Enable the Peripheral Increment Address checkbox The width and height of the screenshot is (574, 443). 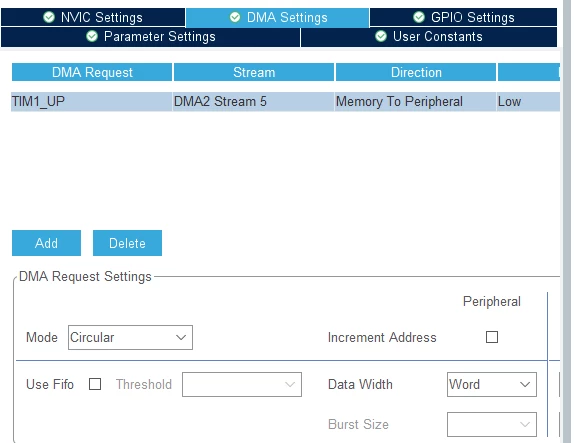492,337
